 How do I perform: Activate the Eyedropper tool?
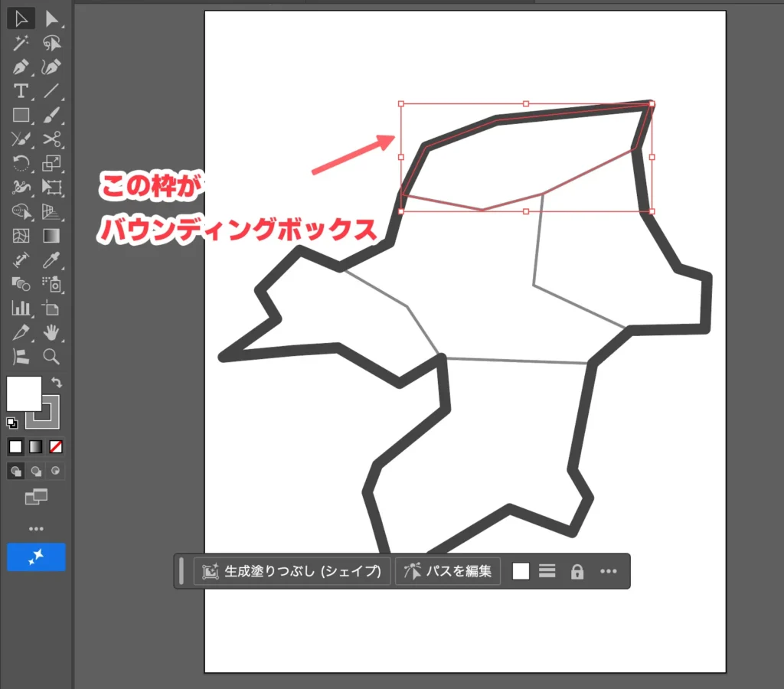(x=51, y=260)
